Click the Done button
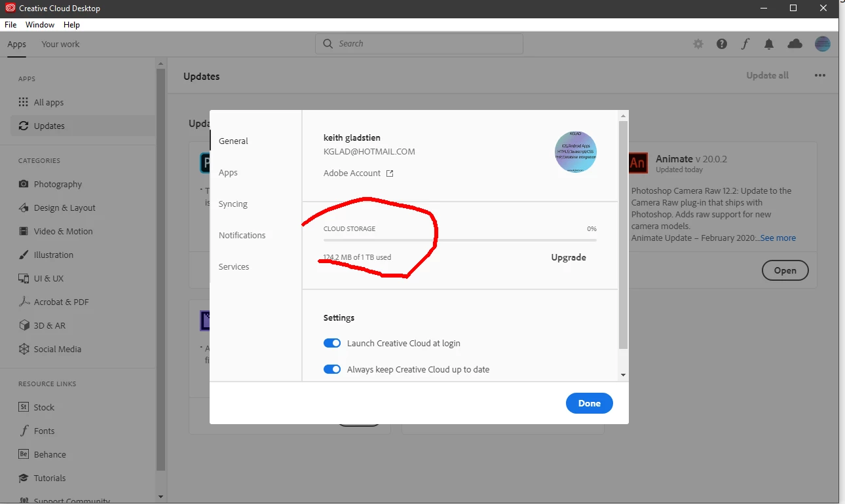This screenshot has width=845, height=504. 590,403
